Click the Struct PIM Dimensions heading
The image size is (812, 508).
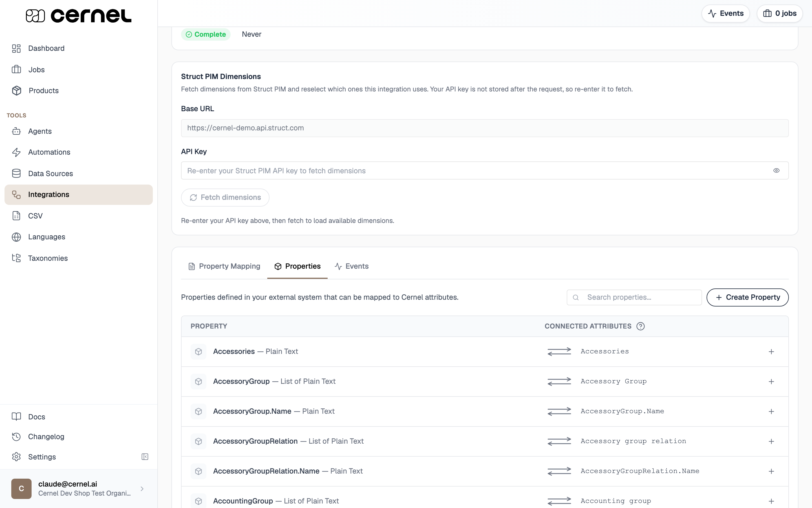[221, 76]
